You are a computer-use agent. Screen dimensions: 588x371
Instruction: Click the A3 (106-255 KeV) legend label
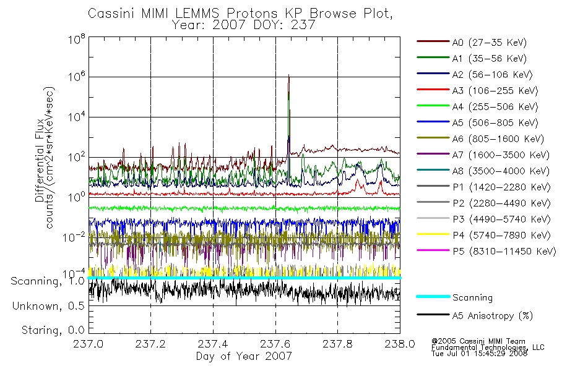point(495,91)
